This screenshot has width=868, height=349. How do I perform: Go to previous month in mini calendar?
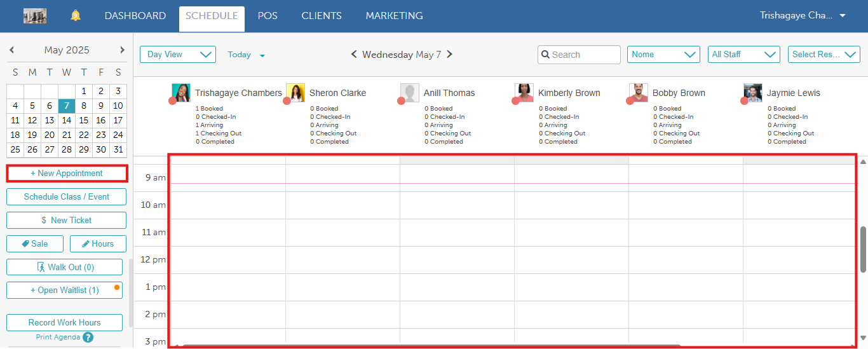click(12, 50)
